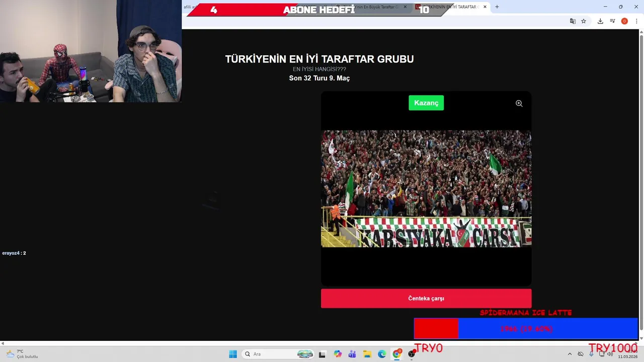This screenshot has height=362, width=644.
Task: Open Chrome downloads icon
Action: tap(600, 21)
